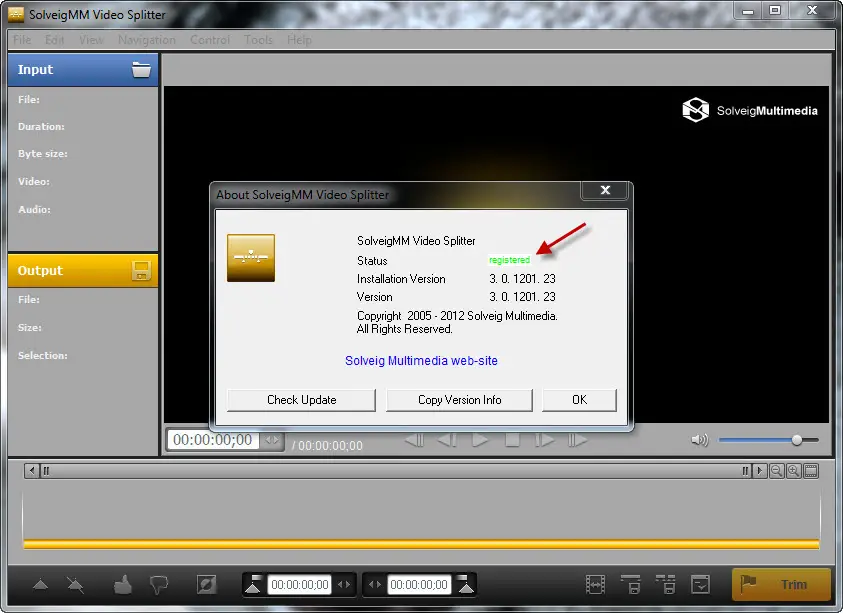Click the Output panel header
This screenshot has width=843, height=613.
[83, 270]
